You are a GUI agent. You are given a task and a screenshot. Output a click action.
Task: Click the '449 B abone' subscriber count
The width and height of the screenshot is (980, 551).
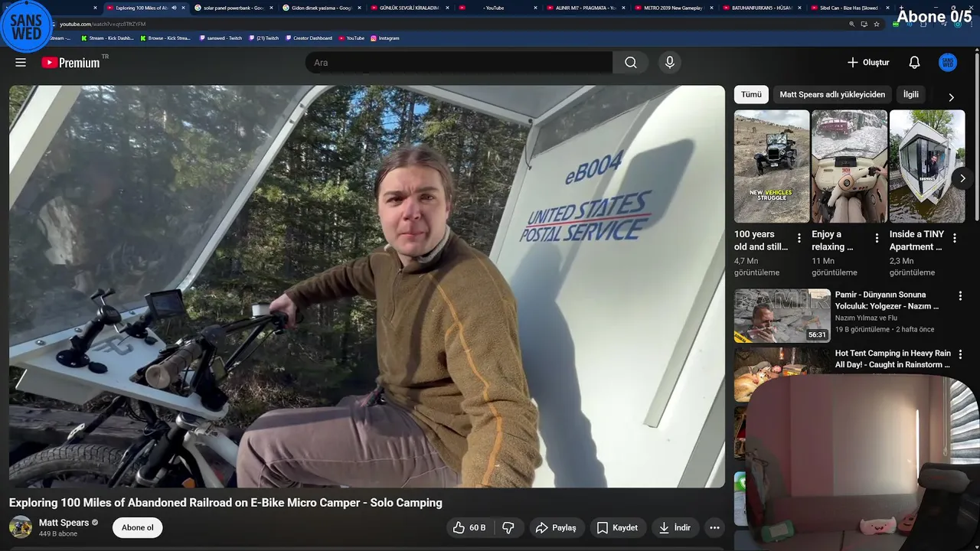coord(58,533)
